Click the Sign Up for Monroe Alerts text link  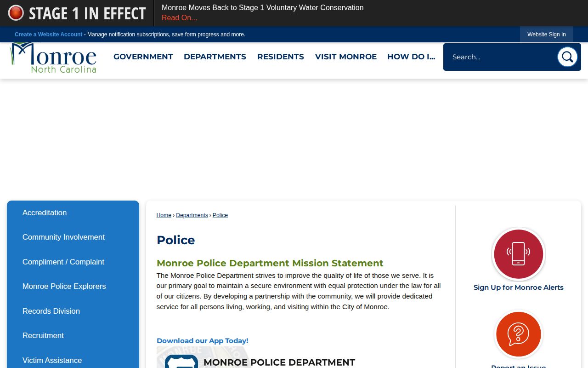[518, 287]
